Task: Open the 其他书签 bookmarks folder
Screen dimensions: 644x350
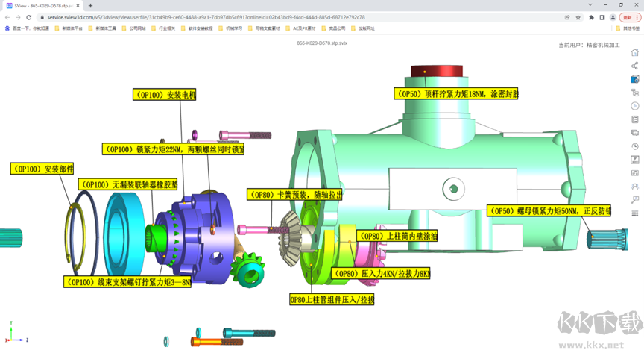Action: pyautogui.click(x=627, y=28)
